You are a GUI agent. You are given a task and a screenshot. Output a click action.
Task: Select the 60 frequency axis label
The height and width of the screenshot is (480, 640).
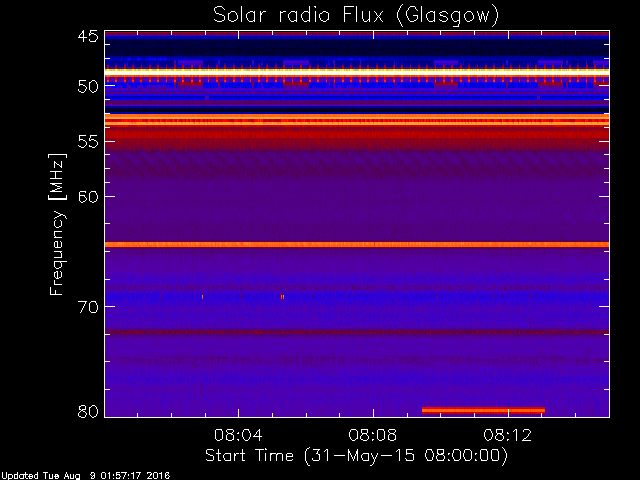[88, 197]
